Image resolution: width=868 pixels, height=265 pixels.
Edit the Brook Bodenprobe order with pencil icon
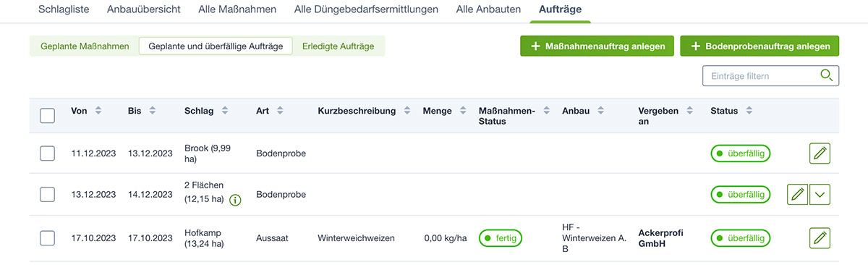[x=820, y=153]
